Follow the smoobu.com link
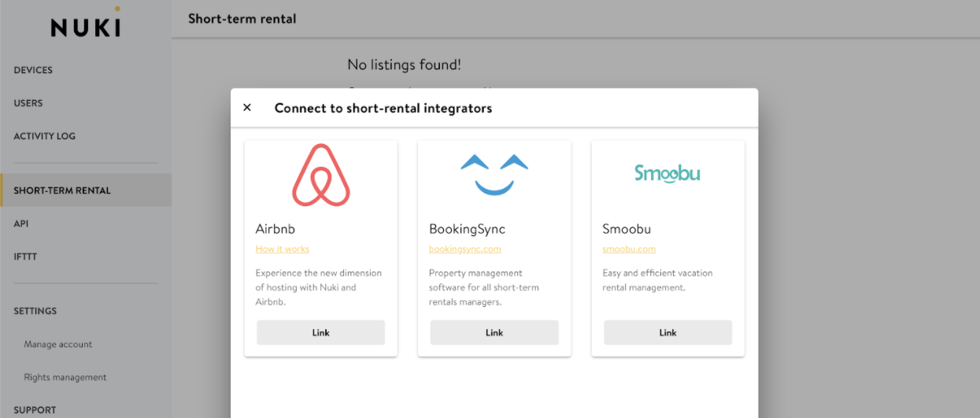 pyautogui.click(x=629, y=249)
